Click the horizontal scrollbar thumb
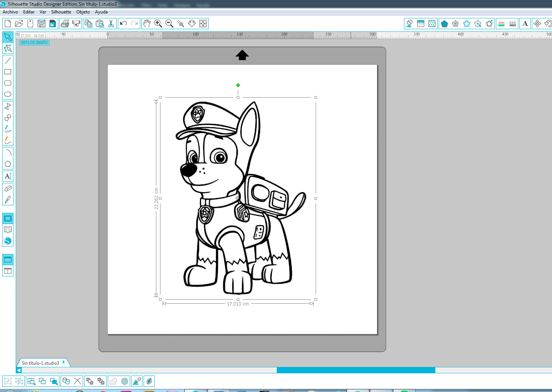This screenshot has width=552, height=392. click(x=356, y=370)
